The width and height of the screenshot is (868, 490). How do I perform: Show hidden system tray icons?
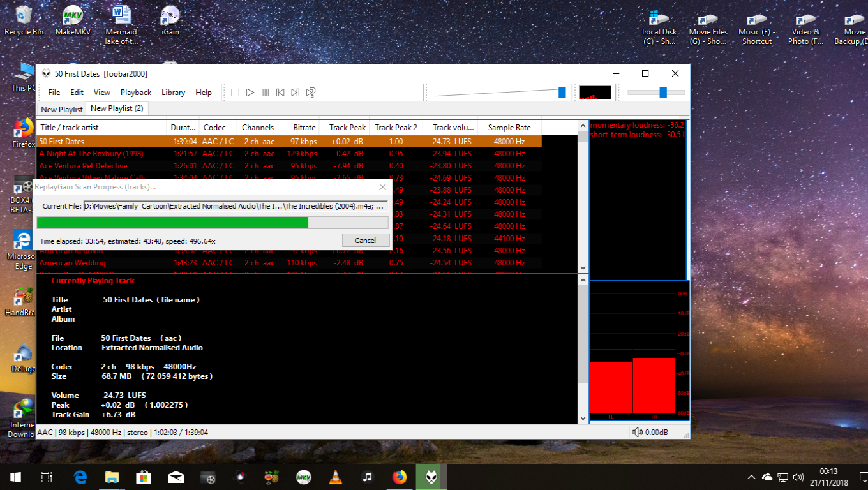751,477
